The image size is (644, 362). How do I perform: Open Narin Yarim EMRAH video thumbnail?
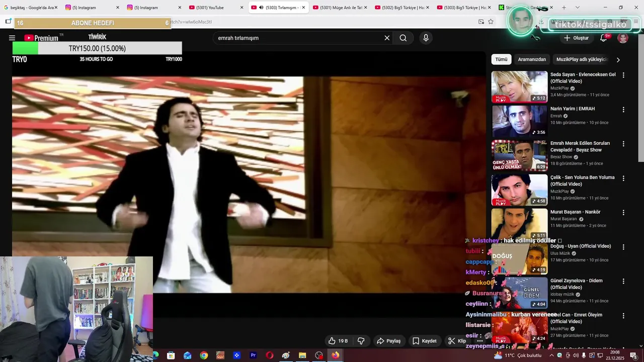pyautogui.click(x=519, y=121)
